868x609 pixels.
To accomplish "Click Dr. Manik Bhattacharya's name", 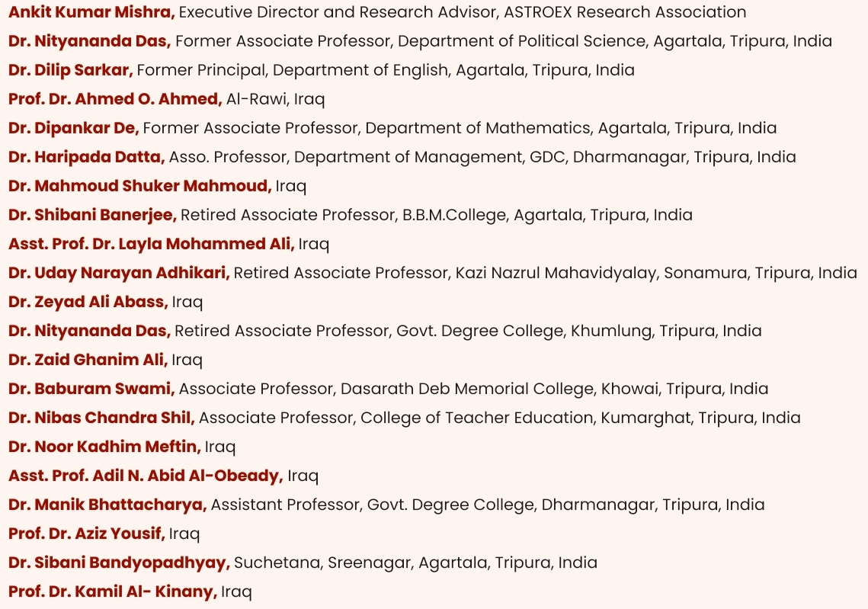I will (x=107, y=505).
